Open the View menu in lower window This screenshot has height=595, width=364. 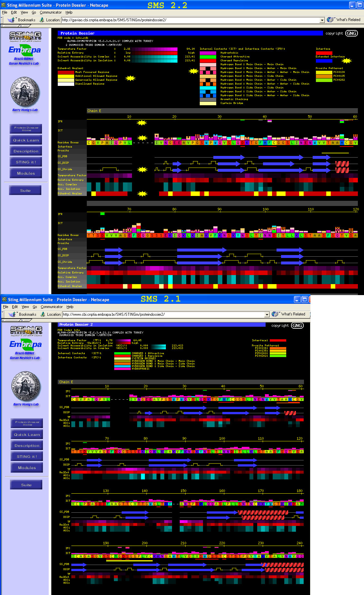pyautogui.click(x=25, y=307)
